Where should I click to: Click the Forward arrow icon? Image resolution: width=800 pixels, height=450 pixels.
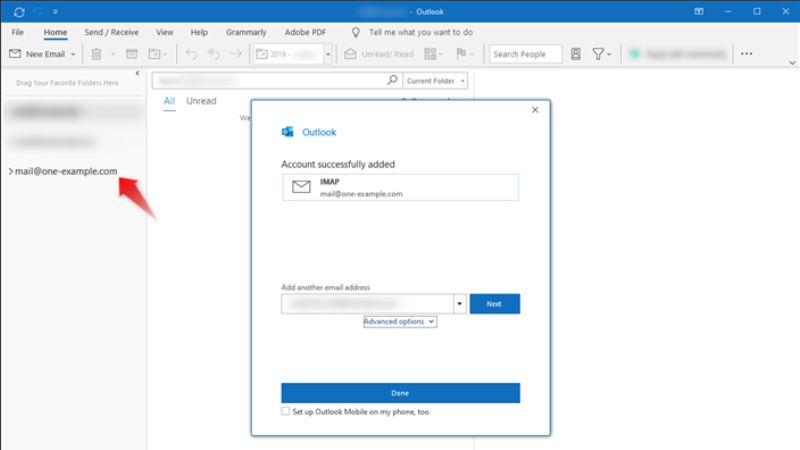[x=236, y=54]
